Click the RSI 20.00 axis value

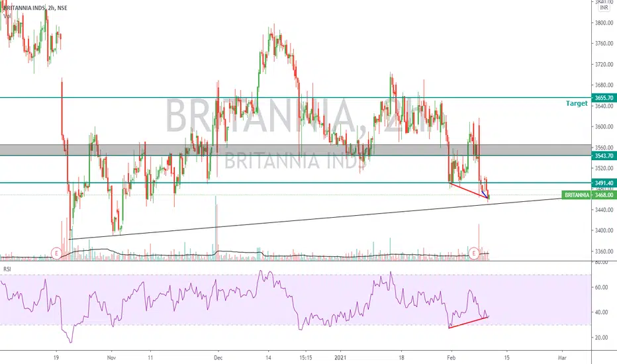click(602, 338)
